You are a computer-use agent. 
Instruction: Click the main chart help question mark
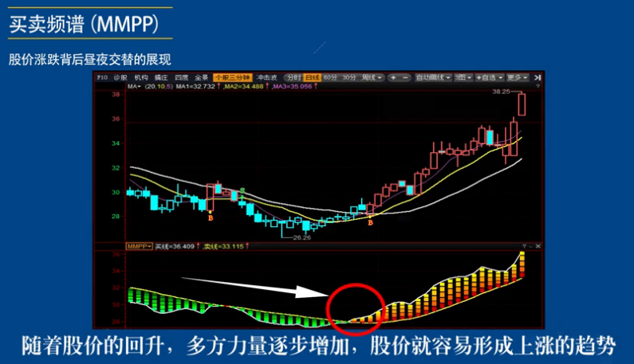point(538,87)
